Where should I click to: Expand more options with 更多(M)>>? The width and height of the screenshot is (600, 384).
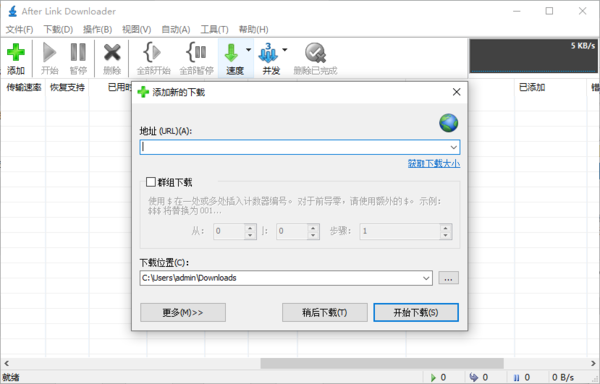(183, 312)
